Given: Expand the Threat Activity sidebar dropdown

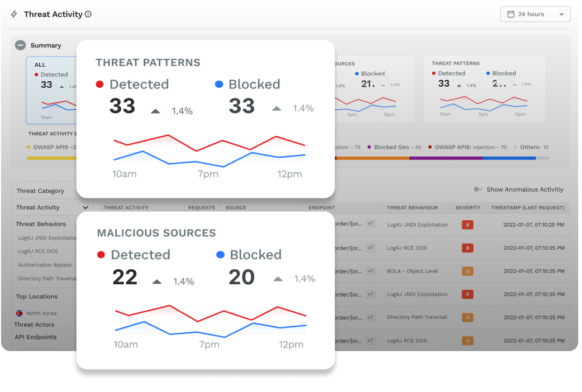Looking at the screenshot, I should [x=85, y=207].
